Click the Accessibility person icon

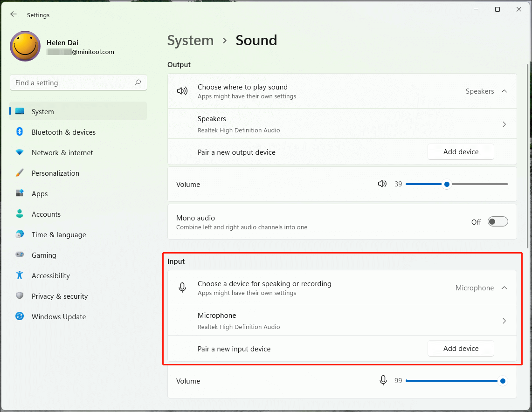tap(20, 275)
